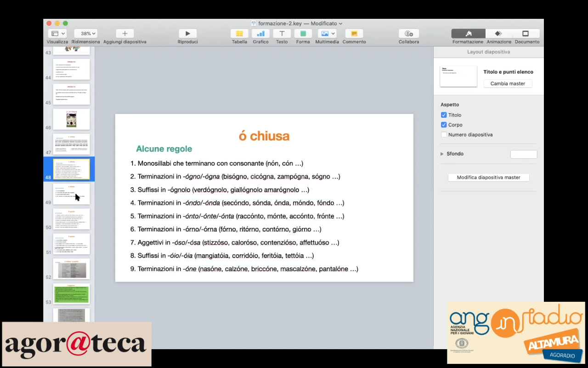588x368 pixels.
Task: Select slide 46 thumbnail
Action: tap(71, 119)
